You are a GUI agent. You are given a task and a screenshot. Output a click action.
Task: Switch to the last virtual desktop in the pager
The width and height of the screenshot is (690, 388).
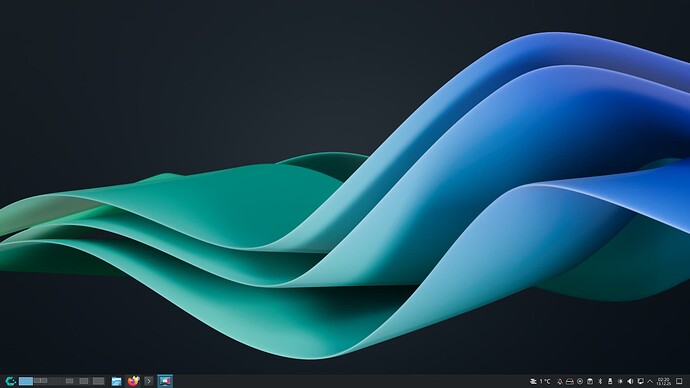point(98,381)
